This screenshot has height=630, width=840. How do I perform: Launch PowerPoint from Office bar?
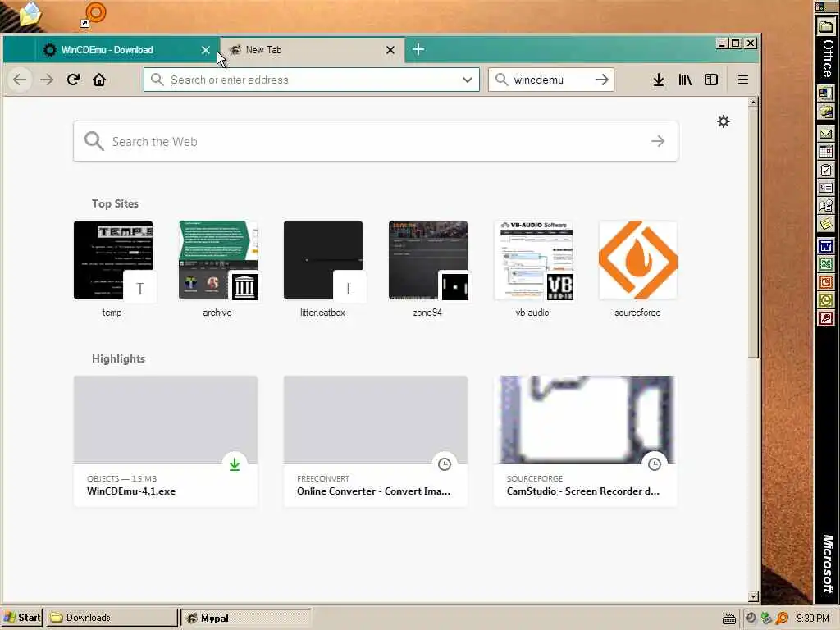click(826, 282)
